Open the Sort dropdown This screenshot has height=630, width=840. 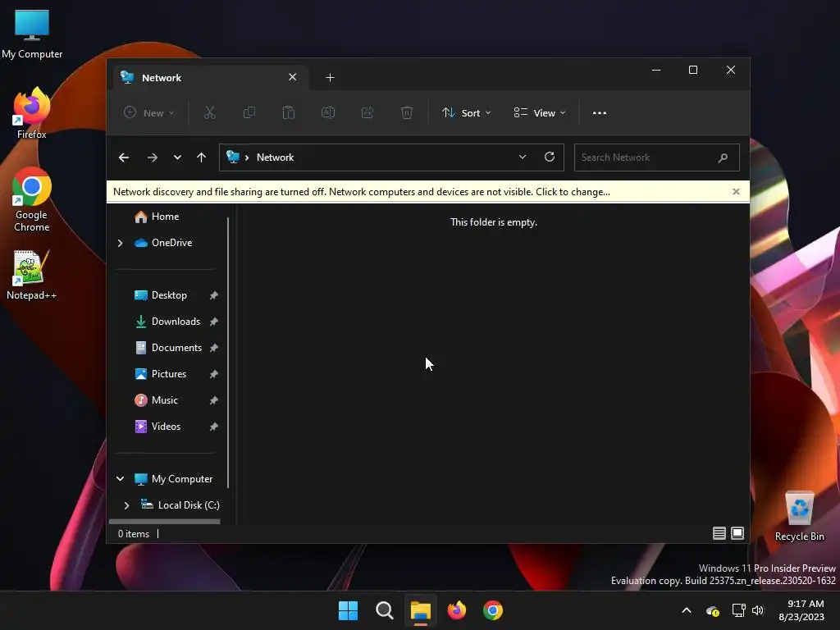click(466, 113)
